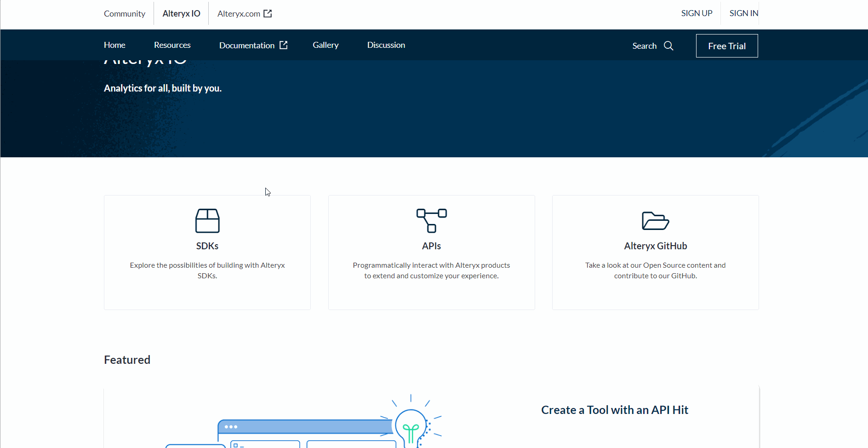Open the Discussion menu item
The image size is (868, 448).
coord(386,45)
